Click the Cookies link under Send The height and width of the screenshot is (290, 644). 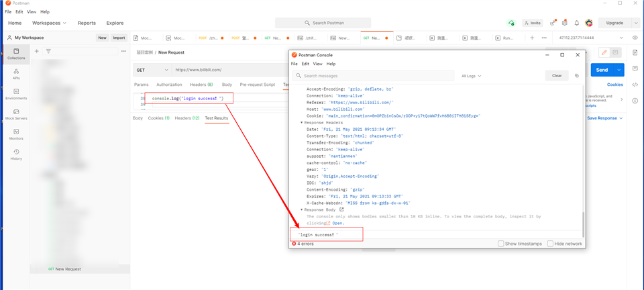pyautogui.click(x=615, y=85)
